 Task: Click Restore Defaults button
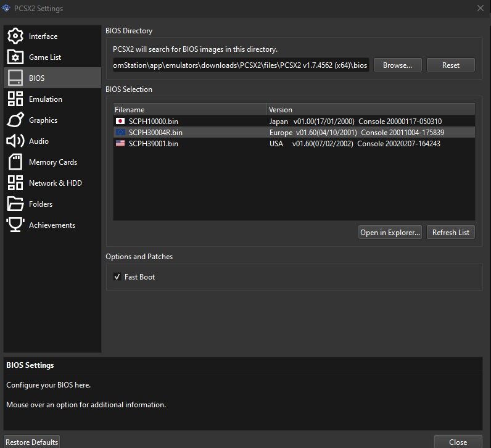tap(31, 442)
